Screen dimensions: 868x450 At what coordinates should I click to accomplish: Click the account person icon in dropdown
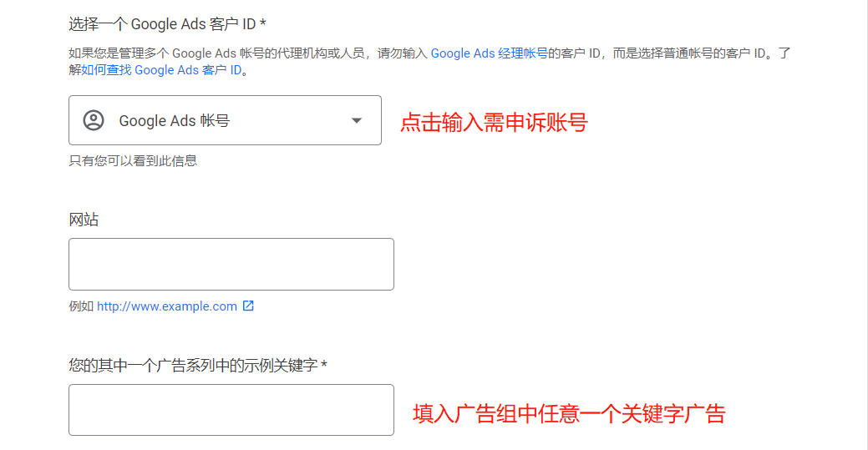pos(94,120)
